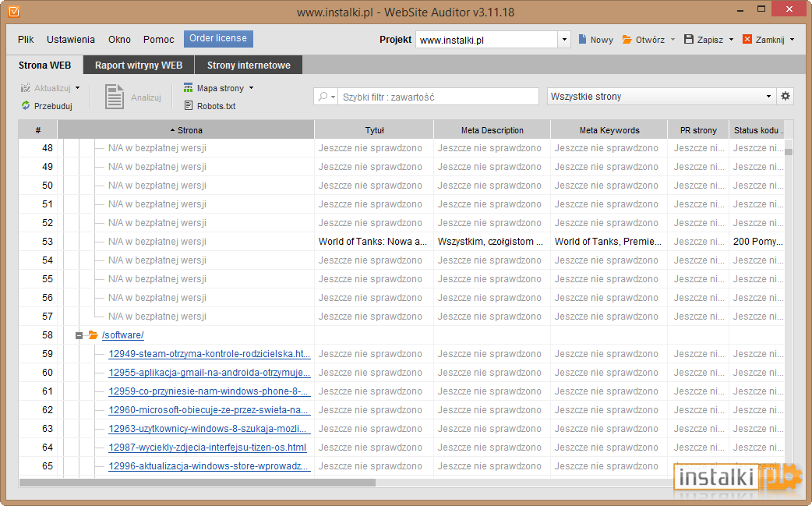
Task: Click the Szybki filtr input field
Action: 438,97
